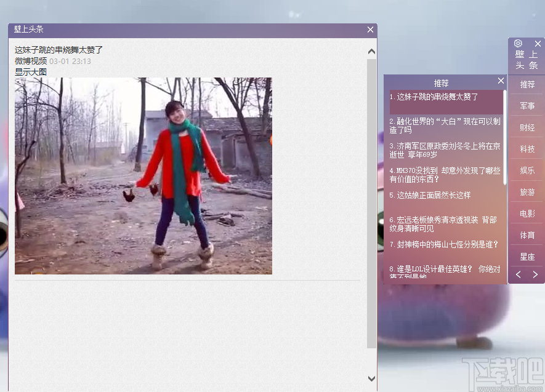Image resolution: width=545 pixels, height=392 pixels.
Task: Click the 推荐 list scrollbar thumb
Action: tap(505, 137)
